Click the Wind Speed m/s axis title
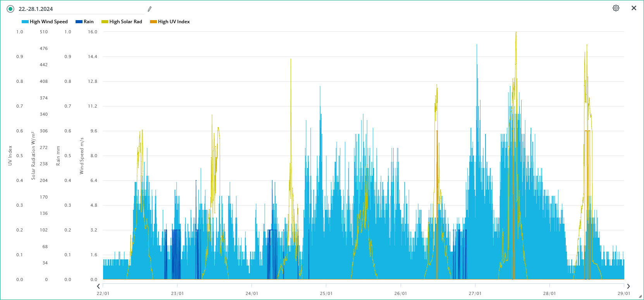The width and height of the screenshot is (644, 300). pyautogui.click(x=82, y=156)
